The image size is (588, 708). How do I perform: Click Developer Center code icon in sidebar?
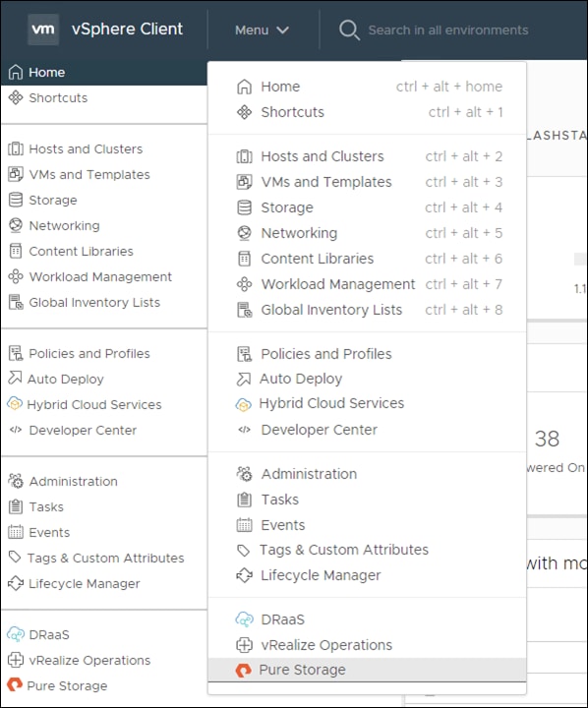(16, 430)
